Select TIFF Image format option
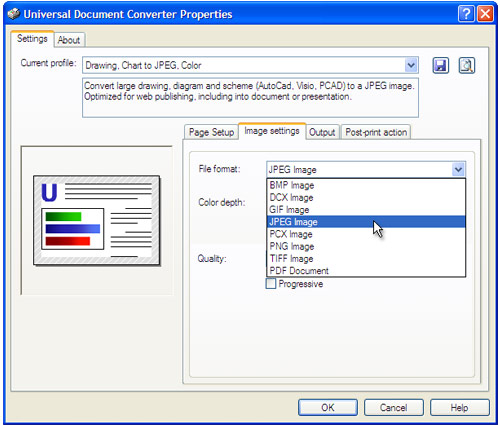 point(366,259)
